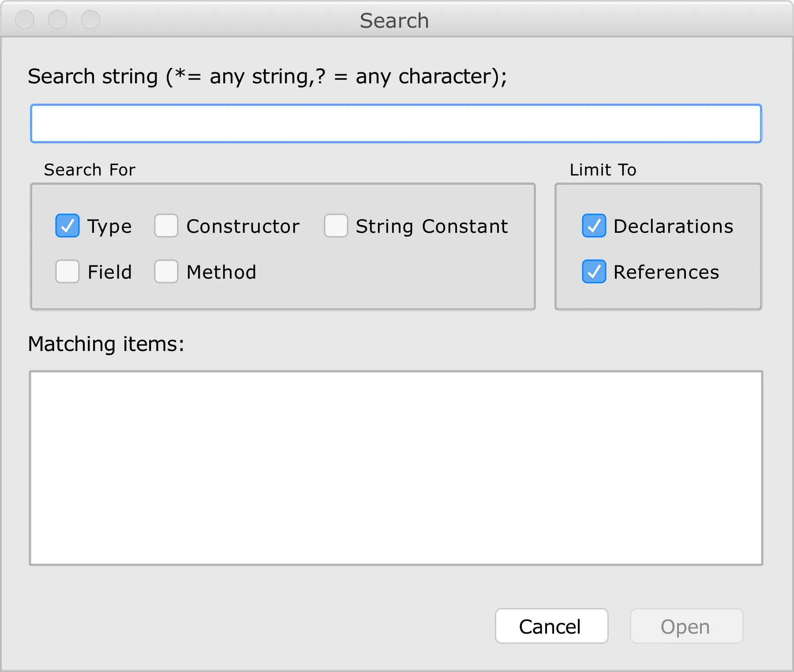Select the 'Limit To' group label

pyautogui.click(x=603, y=170)
